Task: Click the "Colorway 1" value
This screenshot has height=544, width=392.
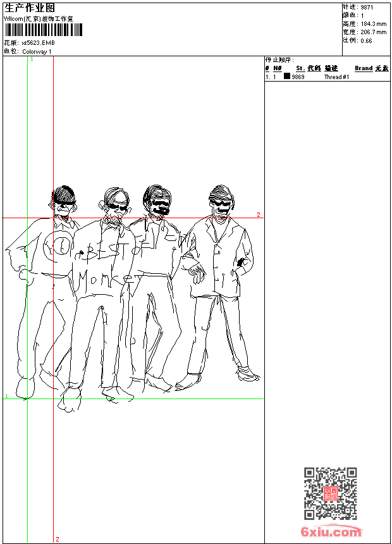Action: 37,52
